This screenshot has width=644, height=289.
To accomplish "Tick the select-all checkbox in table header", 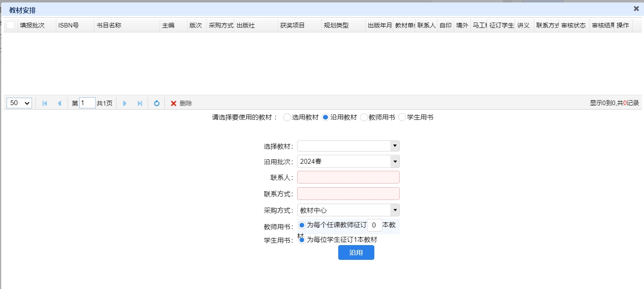I will point(11,25).
